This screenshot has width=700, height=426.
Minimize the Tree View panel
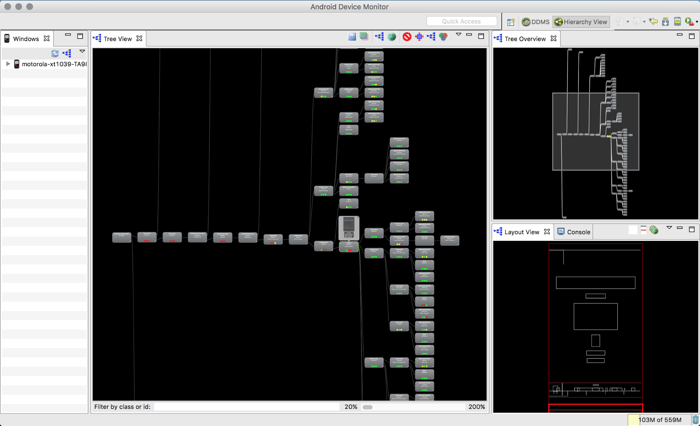coord(469,35)
